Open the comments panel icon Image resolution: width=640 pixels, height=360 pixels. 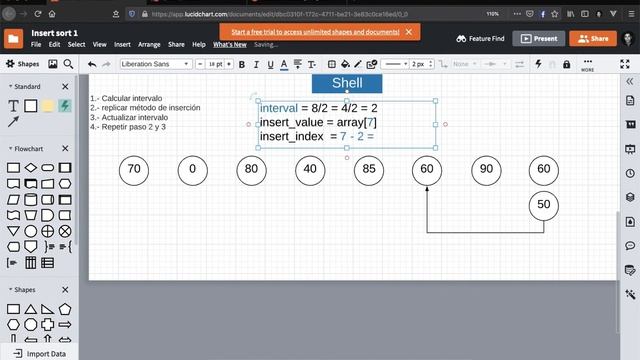coord(630,246)
